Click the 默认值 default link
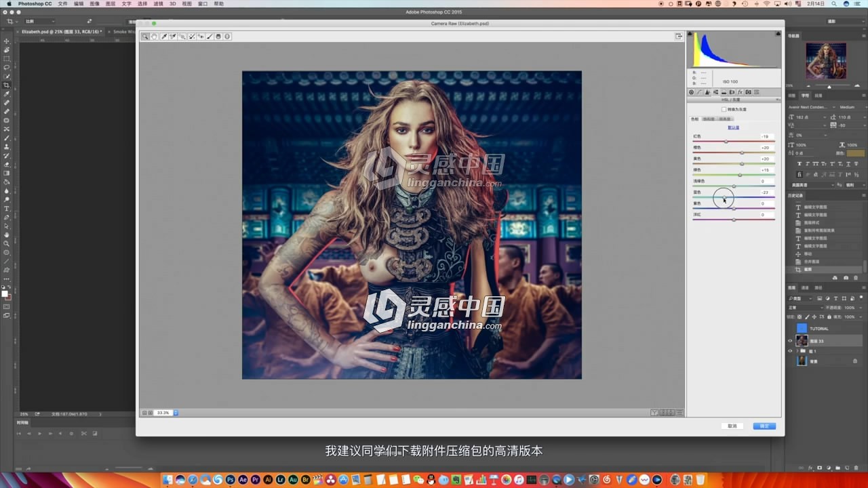The width and height of the screenshot is (868, 488). [x=734, y=127]
